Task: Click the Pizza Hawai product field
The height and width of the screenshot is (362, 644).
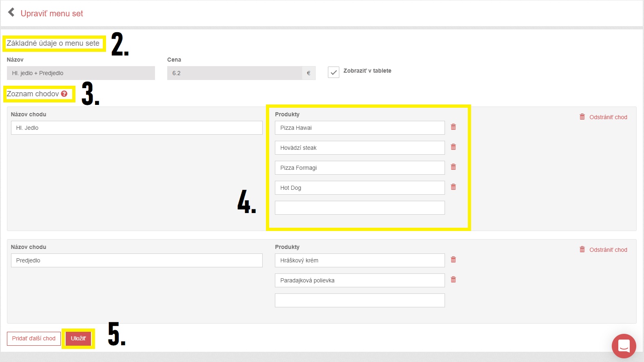Action: pos(360,128)
